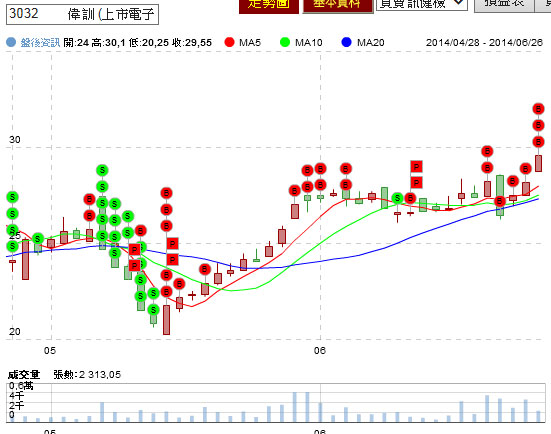This screenshot has width=551, height=434.
Task: Click the topmost B marker above the last candlestick
Action: click(538, 109)
